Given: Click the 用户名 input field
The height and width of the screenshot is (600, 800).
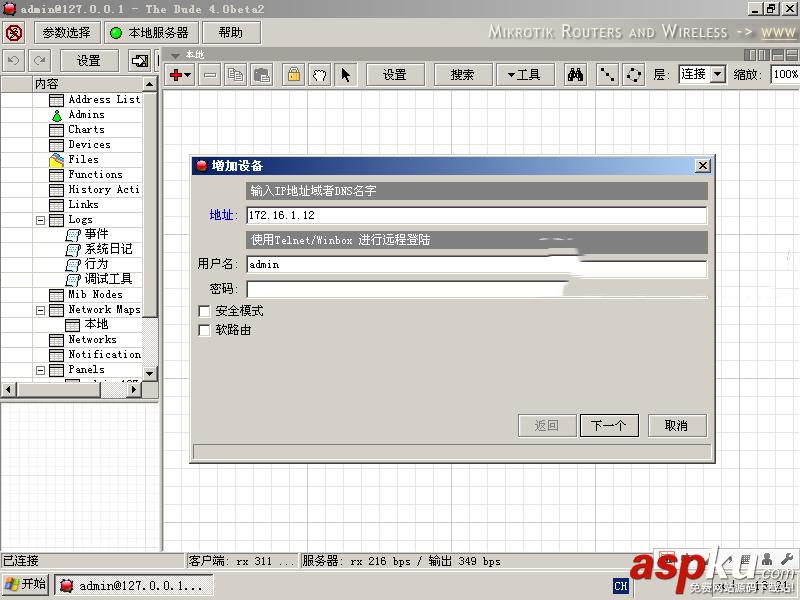Looking at the screenshot, I should [x=477, y=265].
